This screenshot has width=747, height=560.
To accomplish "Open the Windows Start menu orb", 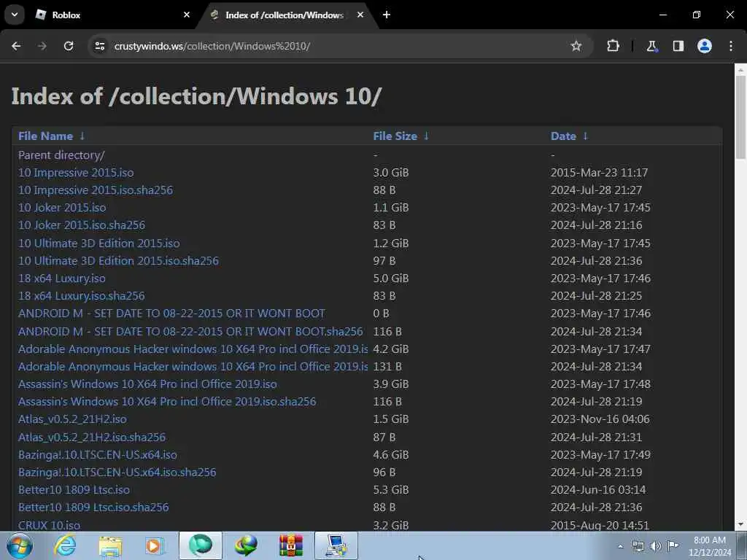I will point(20,545).
